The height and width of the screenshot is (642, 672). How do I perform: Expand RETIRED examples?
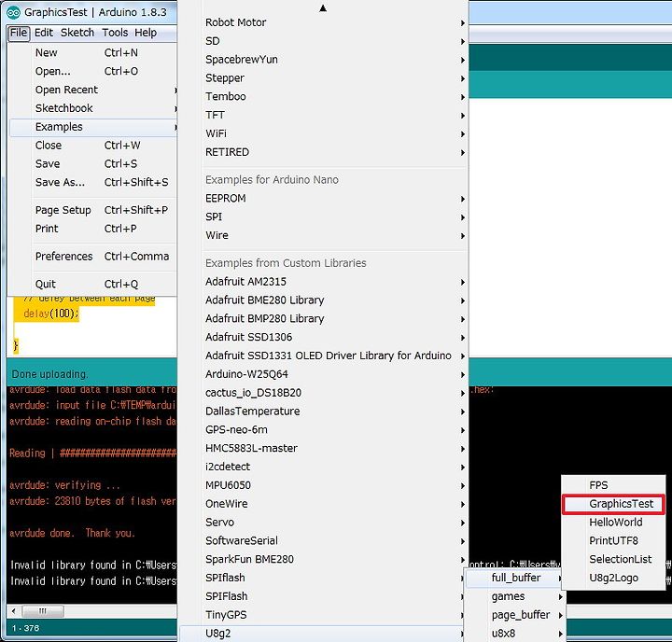click(324, 152)
